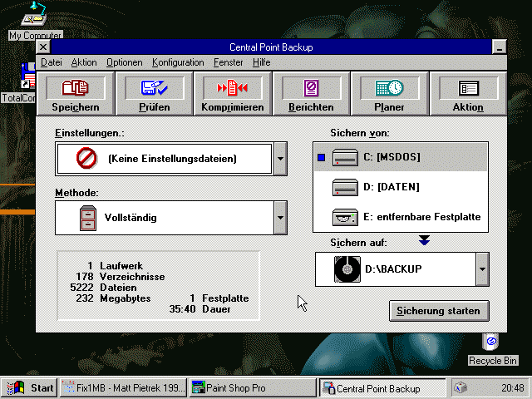Minimize the Central Point Backup window
The image size is (532, 399).
click(499, 47)
